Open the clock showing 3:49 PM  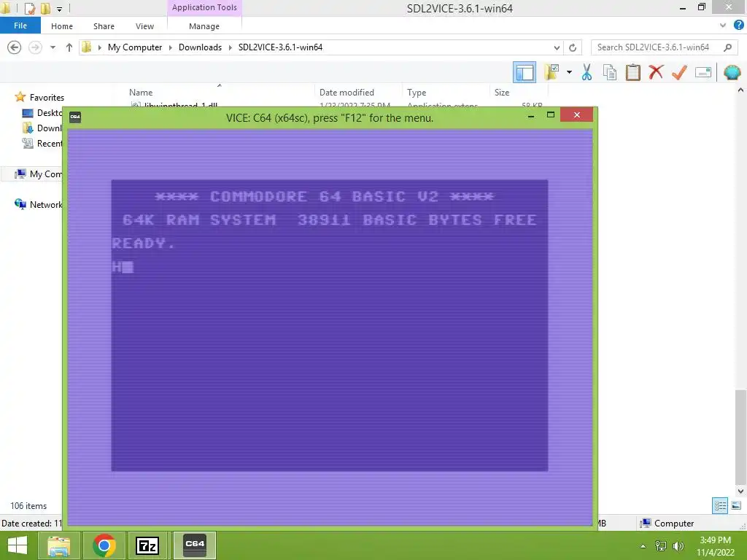click(x=715, y=546)
